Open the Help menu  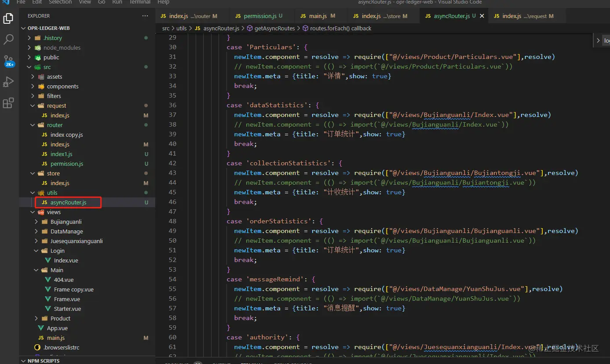click(164, 2)
